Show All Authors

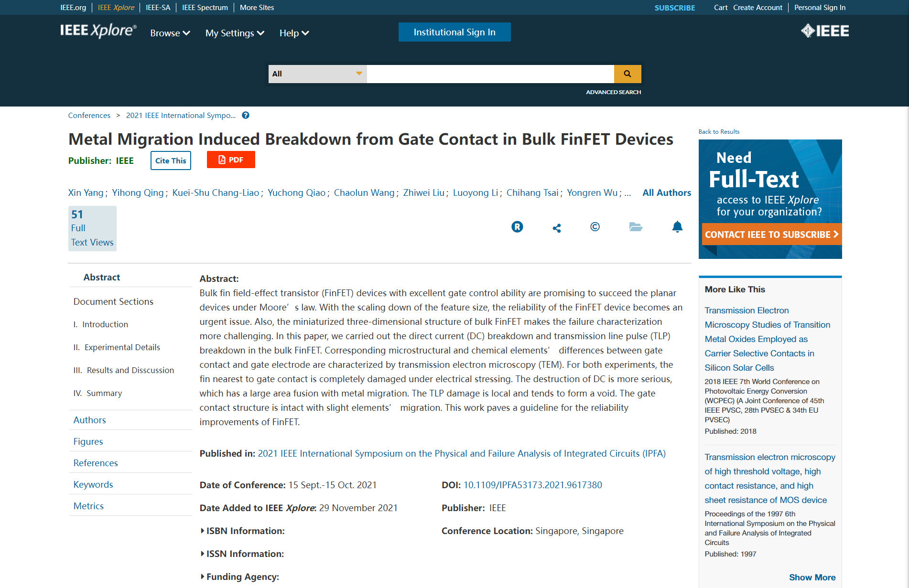click(667, 192)
